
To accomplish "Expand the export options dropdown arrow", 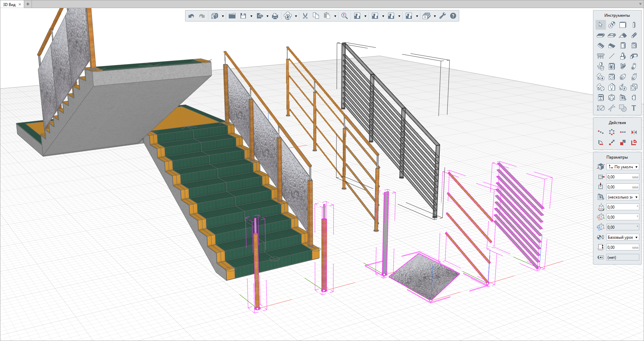I will pos(267,16).
